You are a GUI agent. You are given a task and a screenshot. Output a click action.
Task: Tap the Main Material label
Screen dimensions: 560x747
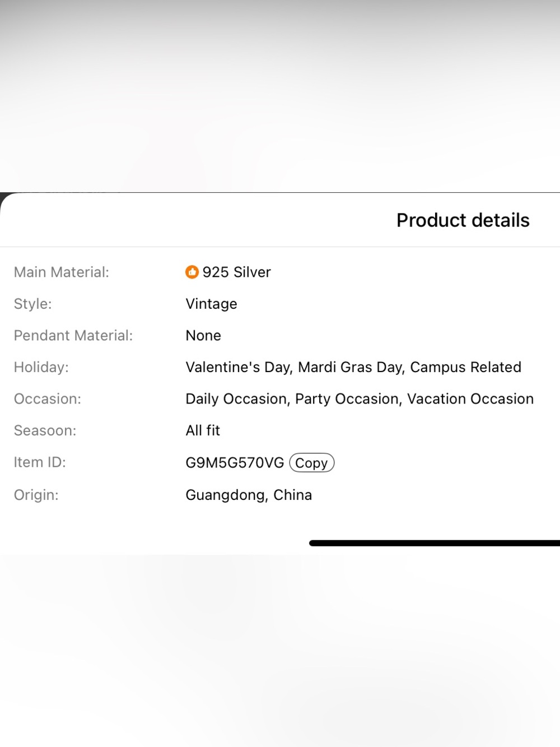pyautogui.click(x=62, y=272)
